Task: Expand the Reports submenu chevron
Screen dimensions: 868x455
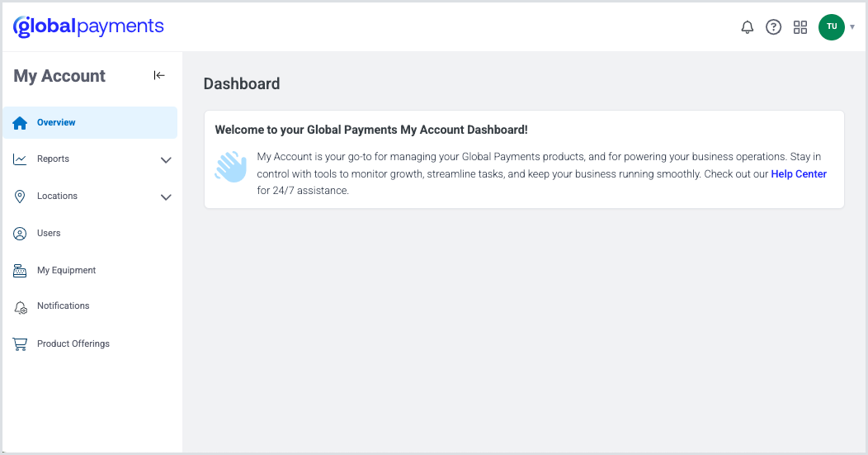Action: point(166,160)
